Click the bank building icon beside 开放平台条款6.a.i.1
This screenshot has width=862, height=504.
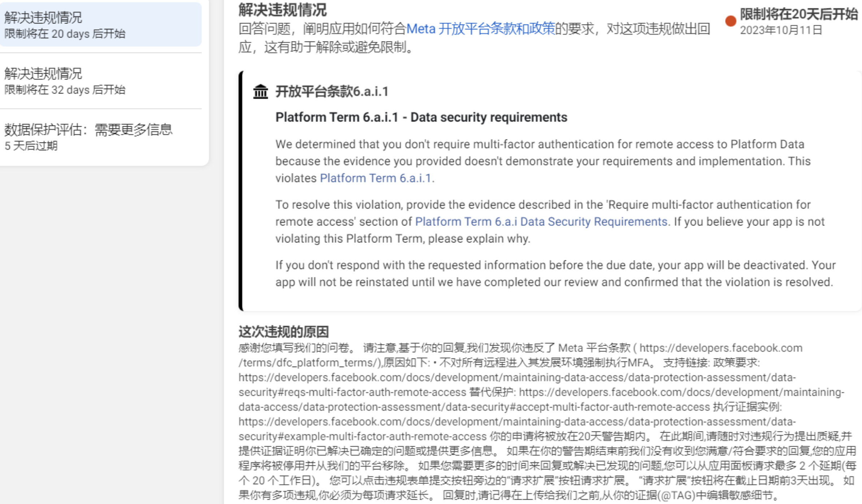pos(260,91)
